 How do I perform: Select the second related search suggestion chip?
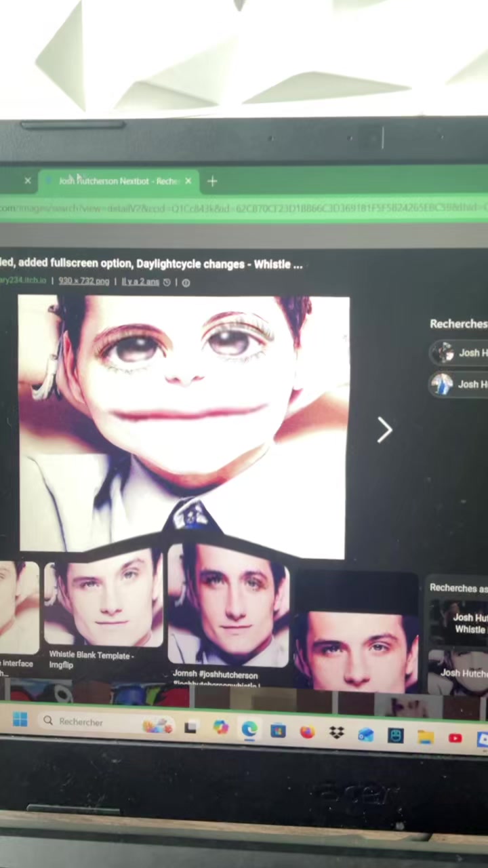(x=459, y=384)
